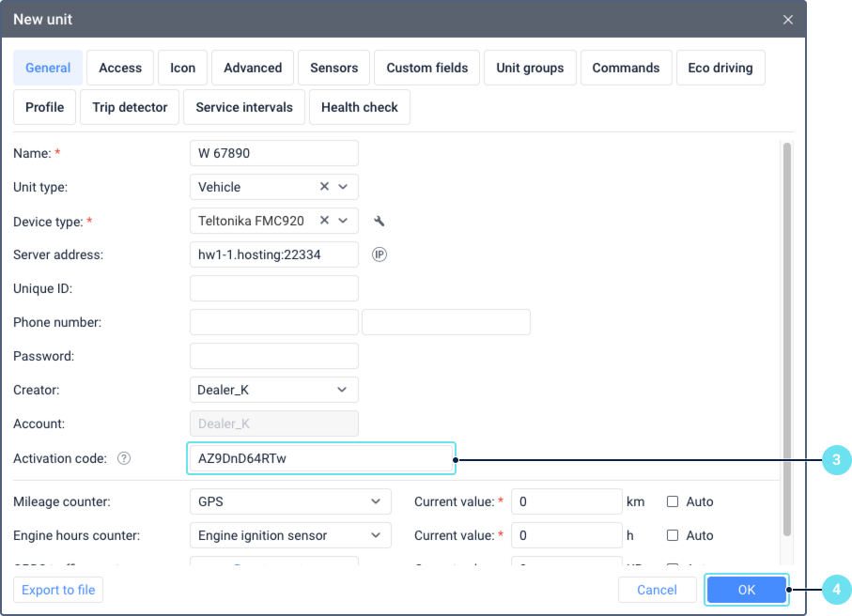
Task: Enable Auto for the engine hours counter
Action: [x=674, y=535]
